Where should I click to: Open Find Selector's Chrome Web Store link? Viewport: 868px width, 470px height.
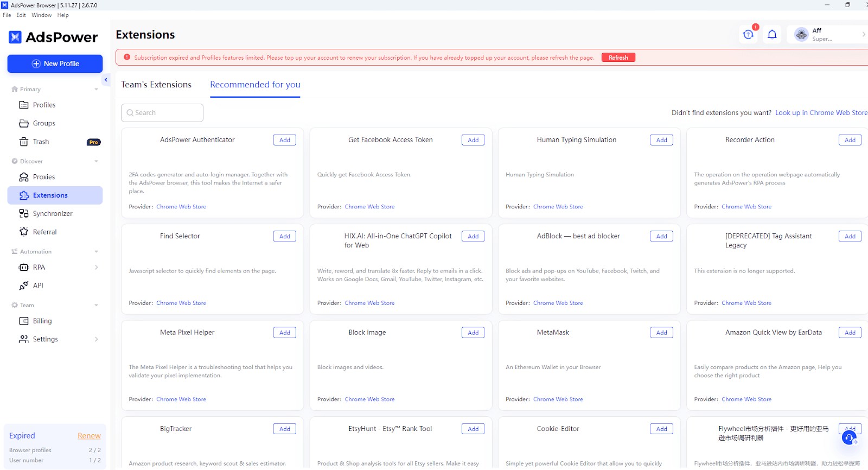click(x=181, y=303)
